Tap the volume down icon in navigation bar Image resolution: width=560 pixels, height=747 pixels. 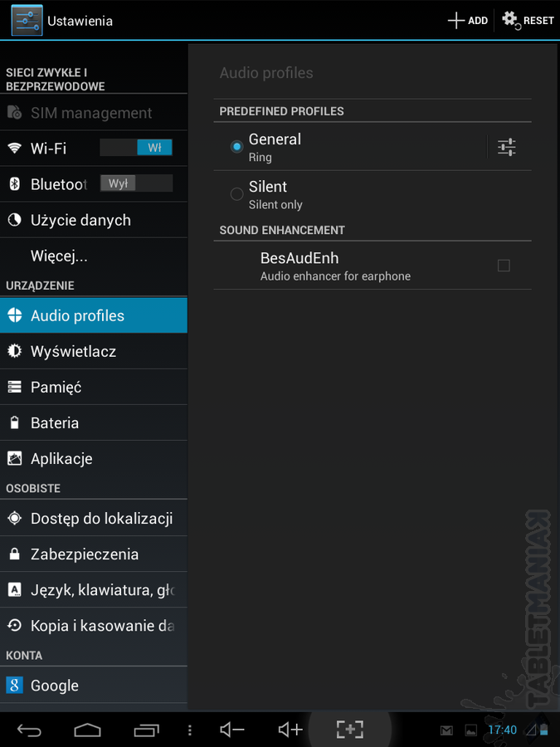(232, 729)
